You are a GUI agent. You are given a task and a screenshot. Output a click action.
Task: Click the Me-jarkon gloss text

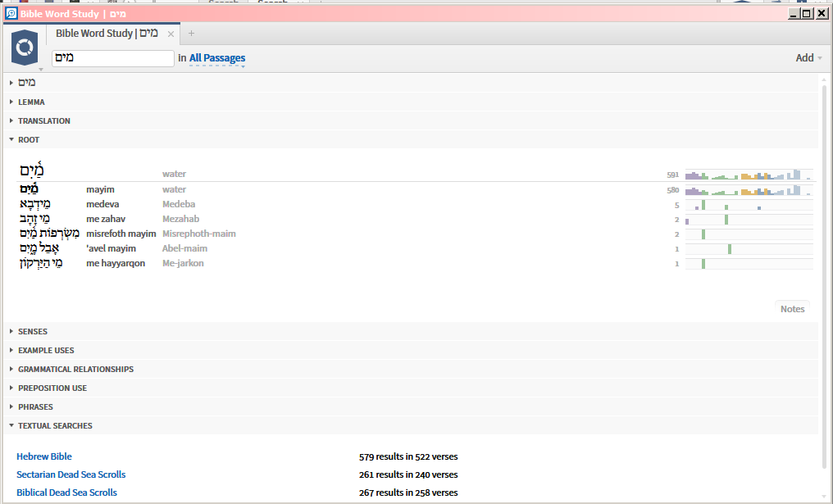184,263
